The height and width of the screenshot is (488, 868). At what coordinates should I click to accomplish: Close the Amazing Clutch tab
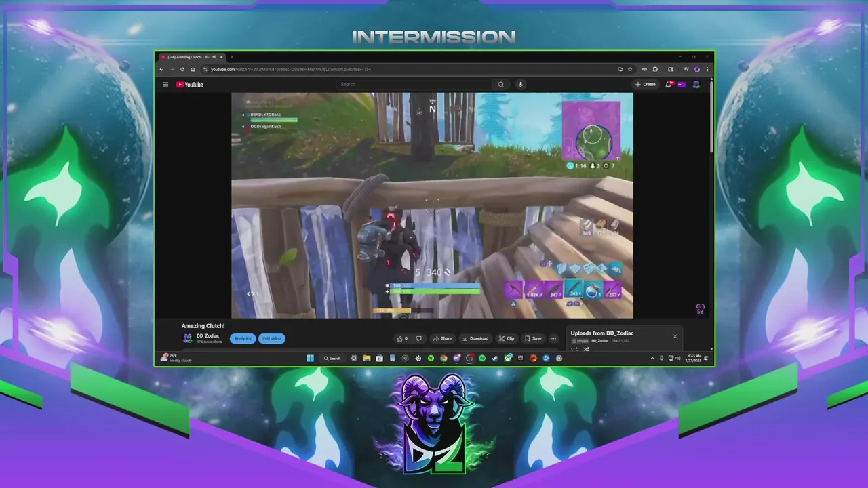click(x=222, y=57)
